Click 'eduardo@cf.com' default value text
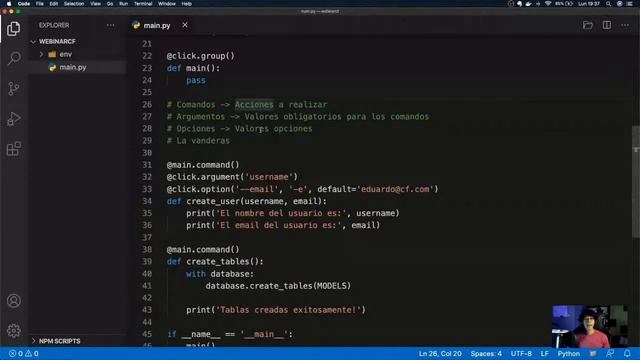 point(395,189)
